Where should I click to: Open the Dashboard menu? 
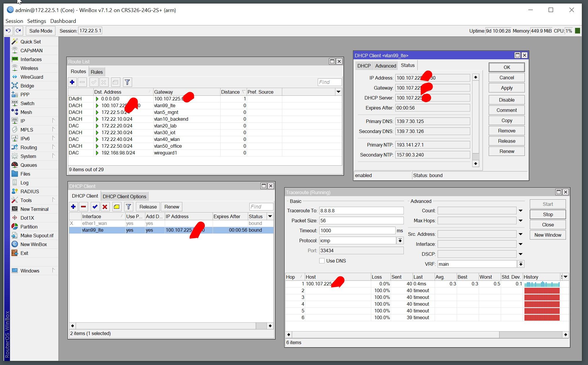coord(63,21)
